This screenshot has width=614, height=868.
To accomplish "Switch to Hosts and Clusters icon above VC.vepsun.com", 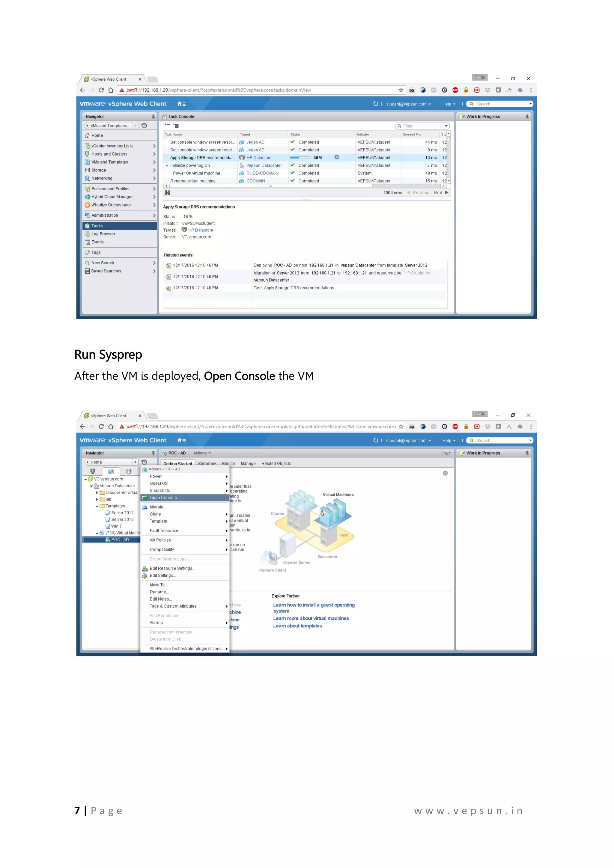I will point(93,471).
